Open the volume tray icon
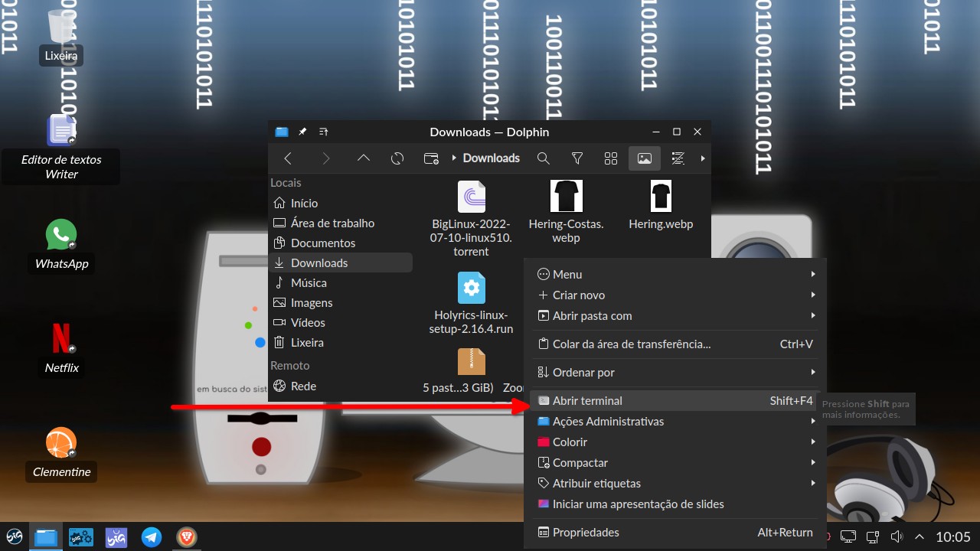Viewport: 980px width, 551px height. click(897, 536)
